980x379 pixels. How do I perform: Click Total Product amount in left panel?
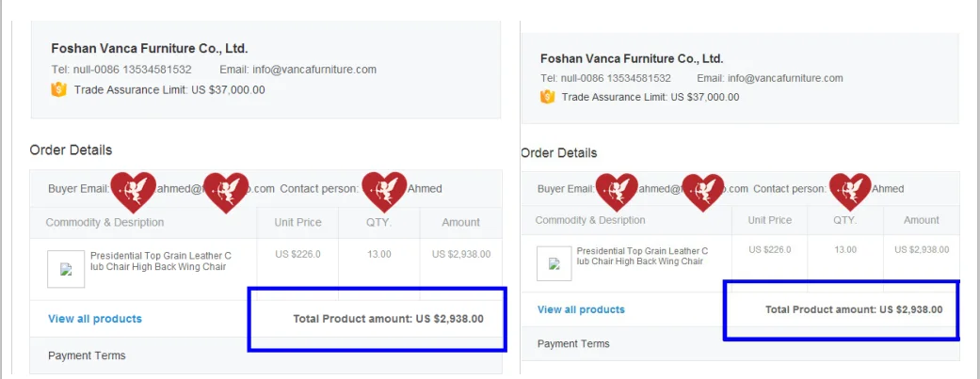click(388, 319)
